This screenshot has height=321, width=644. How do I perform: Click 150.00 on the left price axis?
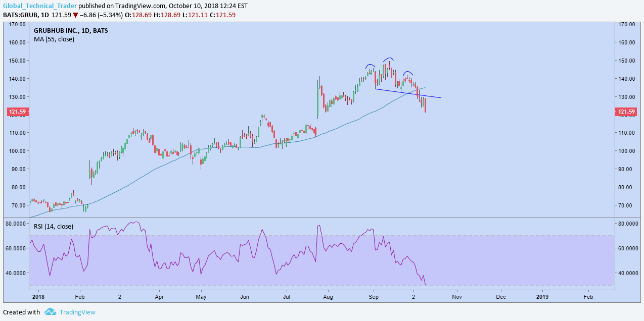pos(17,61)
